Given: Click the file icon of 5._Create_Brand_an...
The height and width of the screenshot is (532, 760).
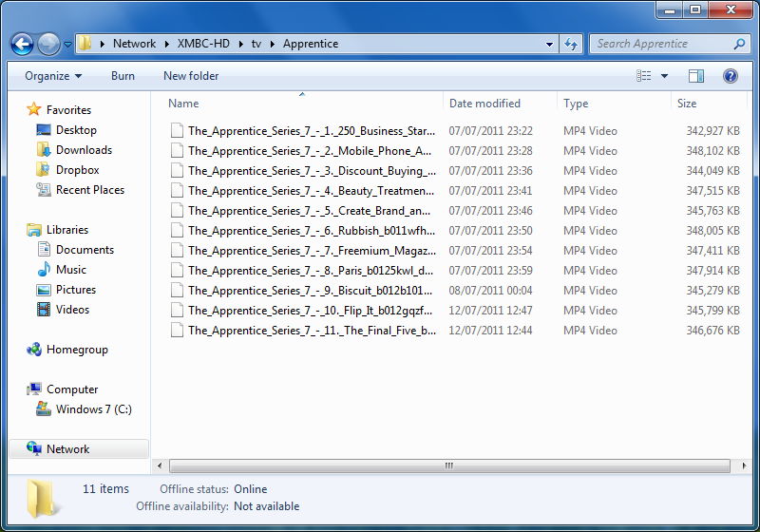Looking at the screenshot, I should [177, 210].
